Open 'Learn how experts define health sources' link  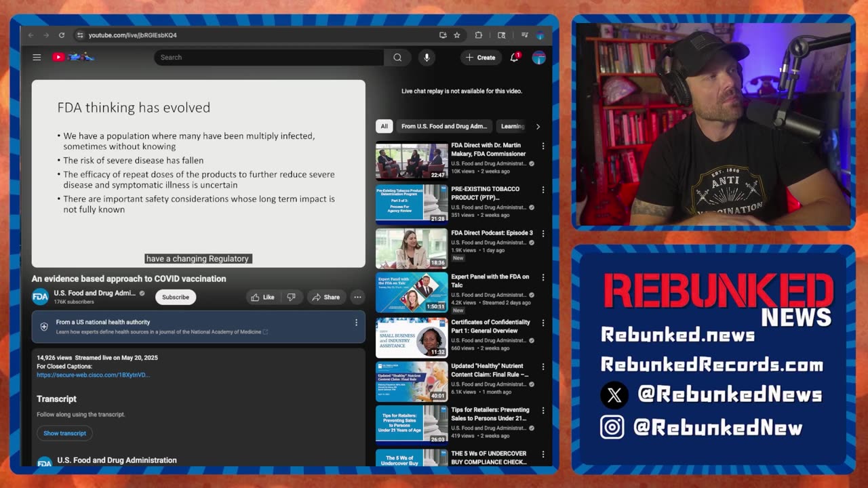(162, 332)
